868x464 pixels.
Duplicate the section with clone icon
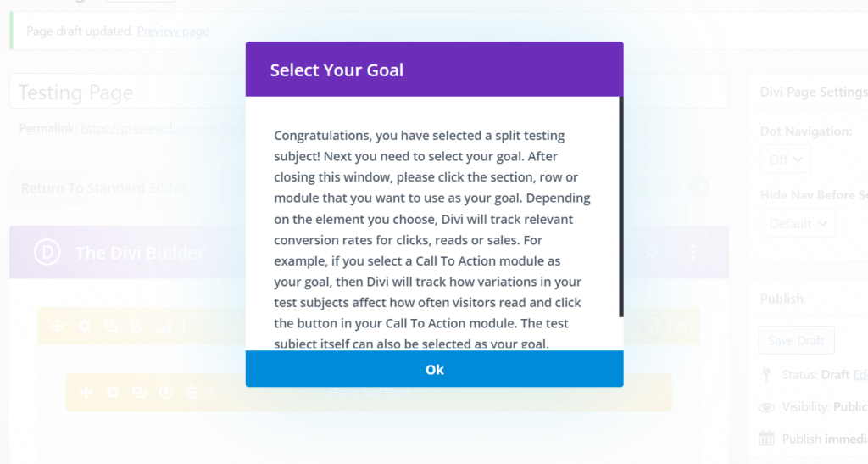point(111,326)
